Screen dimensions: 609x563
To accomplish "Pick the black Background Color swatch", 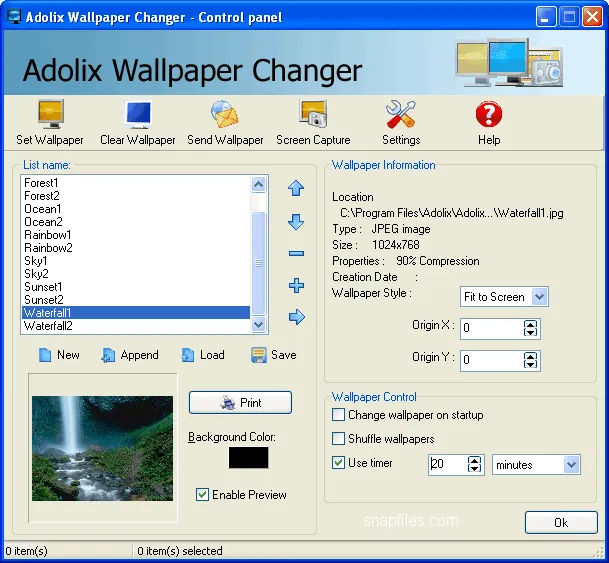I will pyautogui.click(x=248, y=458).
